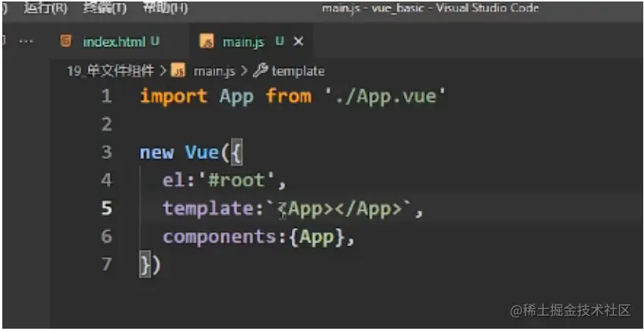Click the HTML file icon on index.html tab

66,42
